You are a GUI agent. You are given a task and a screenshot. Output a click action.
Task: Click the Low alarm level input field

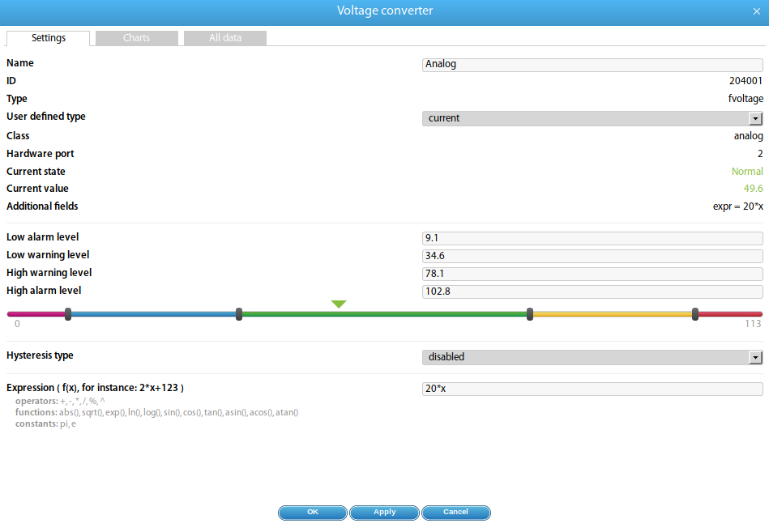click(592, 239)
